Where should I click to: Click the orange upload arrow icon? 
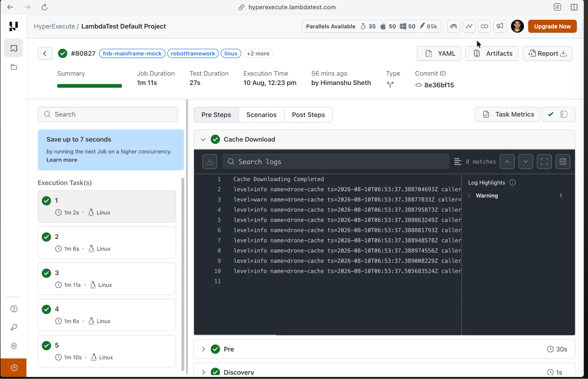click(x=14, y=368)
